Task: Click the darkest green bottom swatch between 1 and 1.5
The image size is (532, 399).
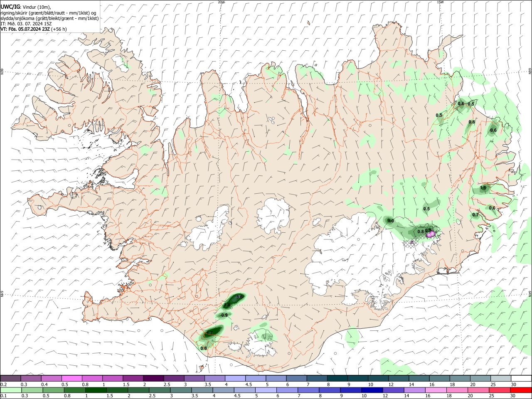Action: 96,390
